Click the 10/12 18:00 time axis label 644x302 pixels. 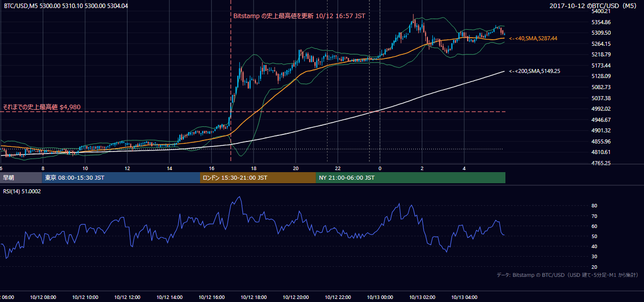click(254, 297)
